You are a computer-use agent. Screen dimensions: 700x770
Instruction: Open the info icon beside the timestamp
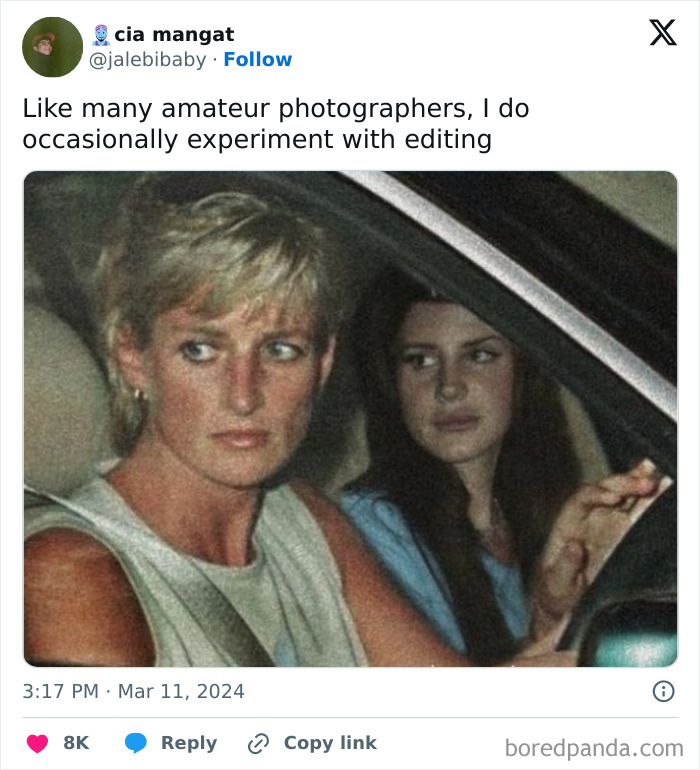tap(662, 691)
